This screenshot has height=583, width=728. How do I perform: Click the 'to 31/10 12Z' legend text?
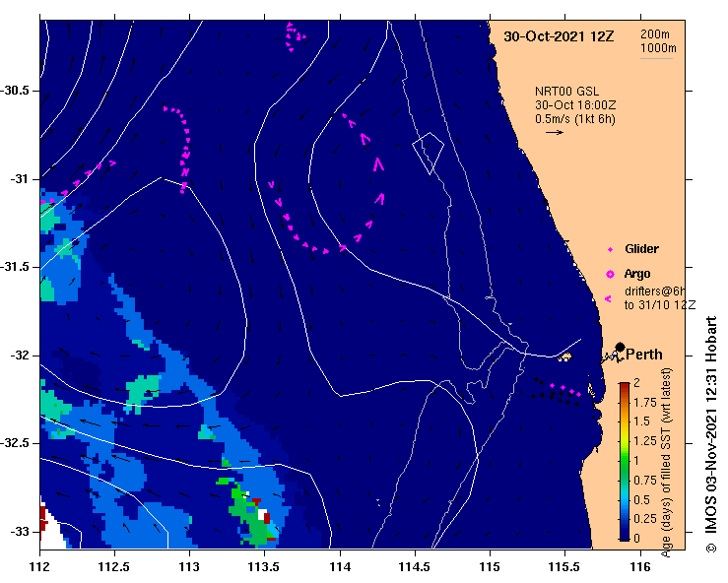coord(660,305)
